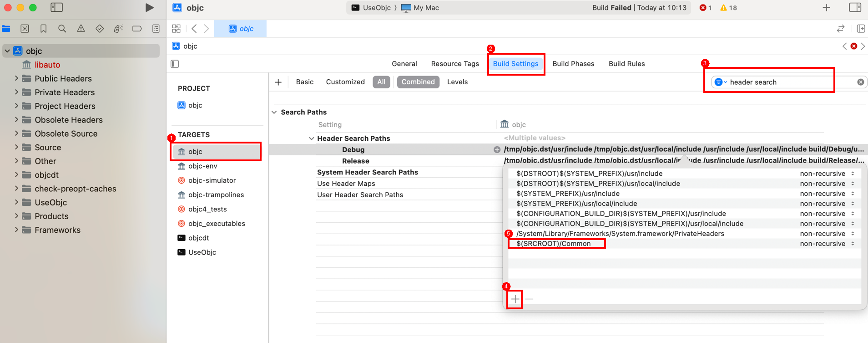Run the project with the play button
868x343 pixels.
coord(149,8)
